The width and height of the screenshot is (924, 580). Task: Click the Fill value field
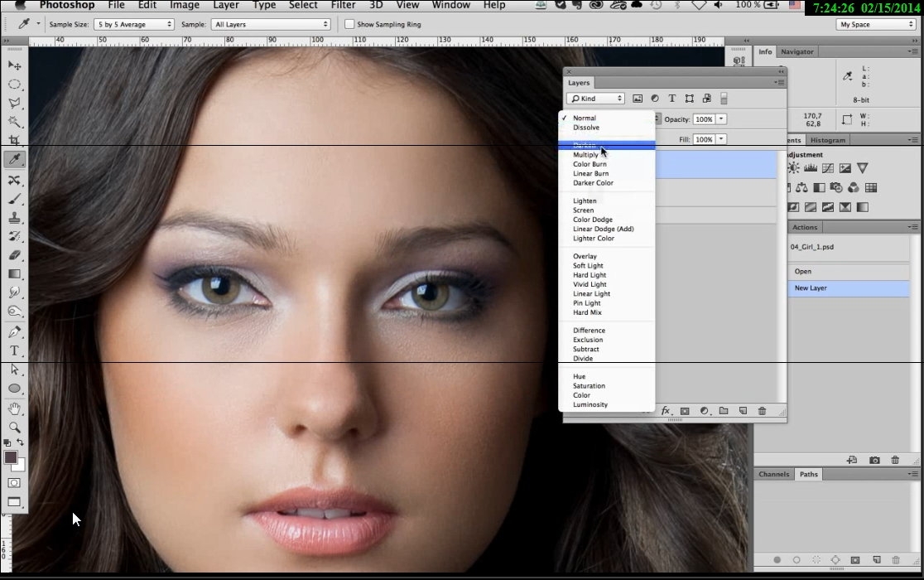pos(705,139)
